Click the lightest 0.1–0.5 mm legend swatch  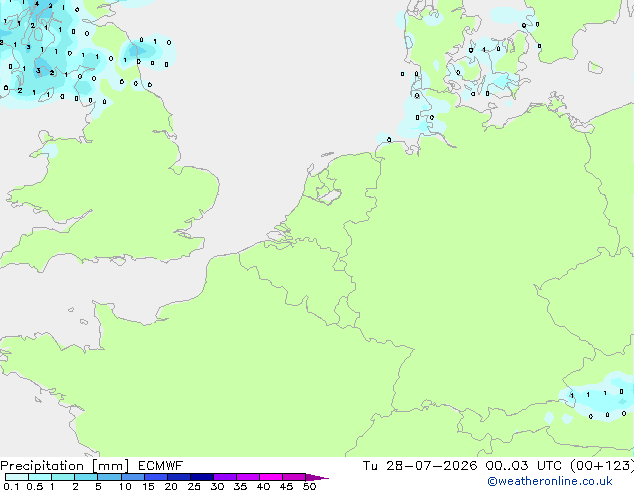tap(17, 477)
